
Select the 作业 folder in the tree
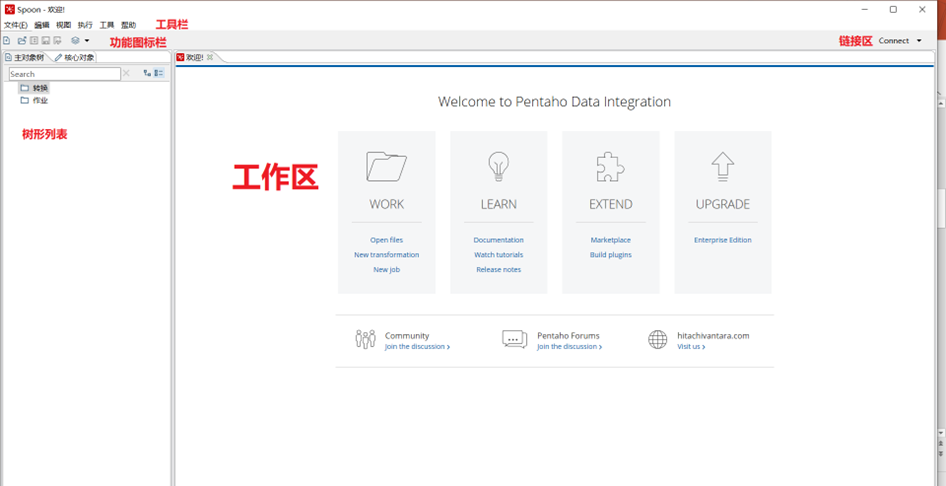click(x=39, y=100)
